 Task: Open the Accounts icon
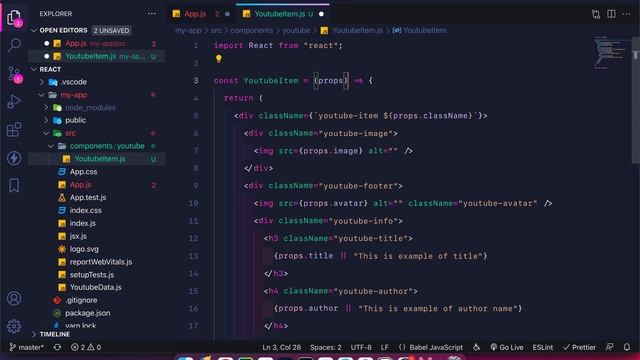coord(14,298)
